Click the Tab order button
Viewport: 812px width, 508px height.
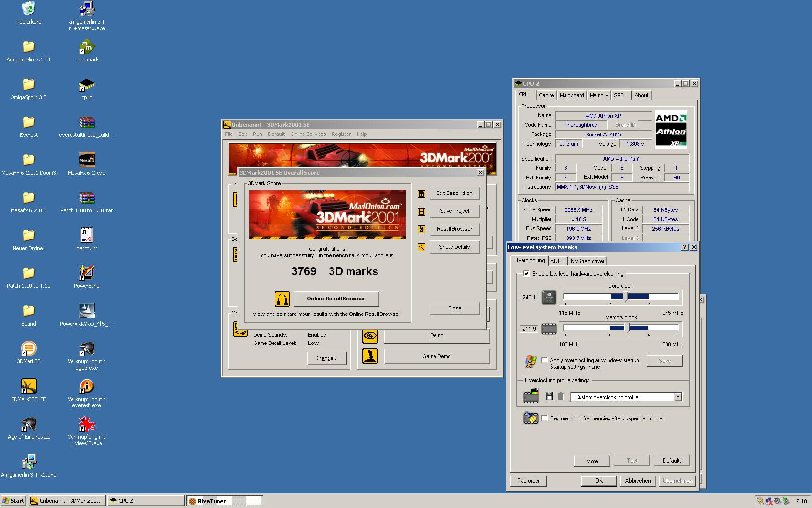point(528,481)
